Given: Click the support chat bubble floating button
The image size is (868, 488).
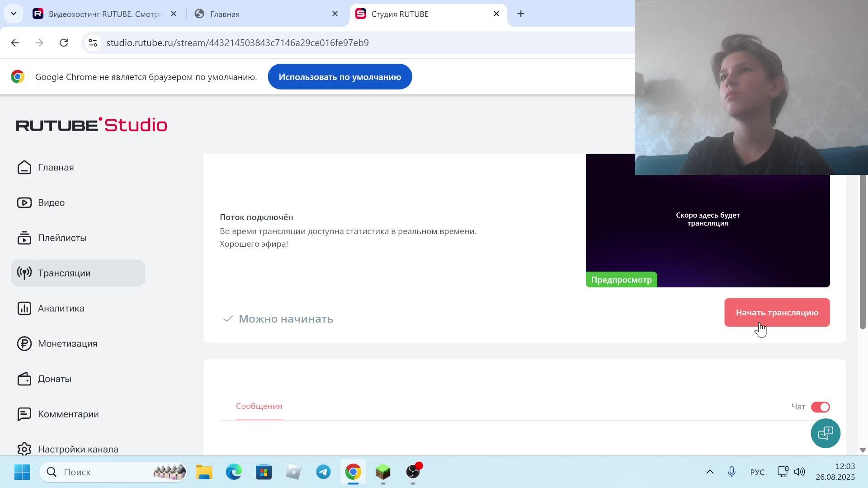Looking at the screenshot, I should 825,433.
